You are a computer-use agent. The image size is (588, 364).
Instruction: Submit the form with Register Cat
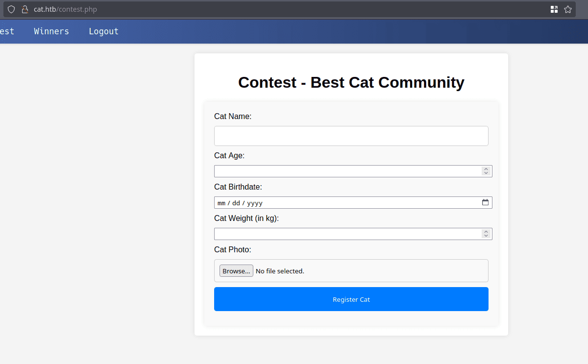tap(351, 299)
